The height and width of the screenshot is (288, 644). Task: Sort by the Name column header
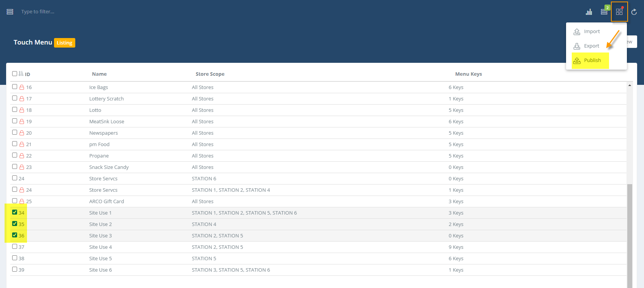pos(99,74)
